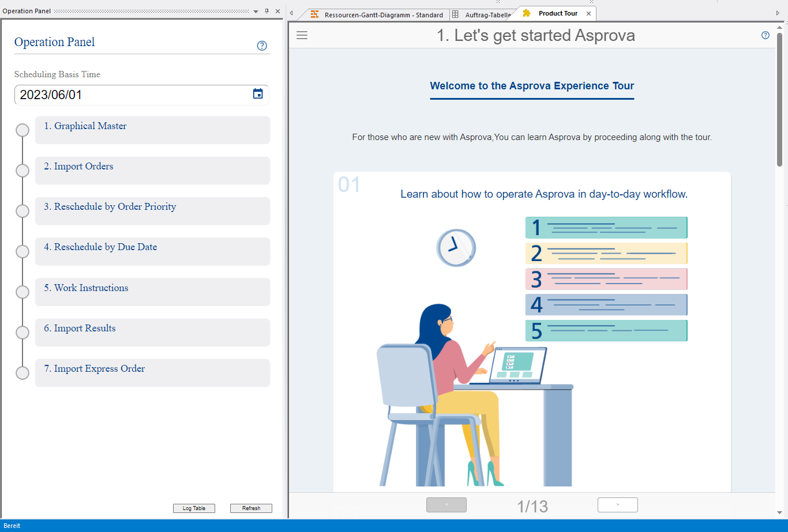
Task: Click the Refresh button
Action: [251, 508]
